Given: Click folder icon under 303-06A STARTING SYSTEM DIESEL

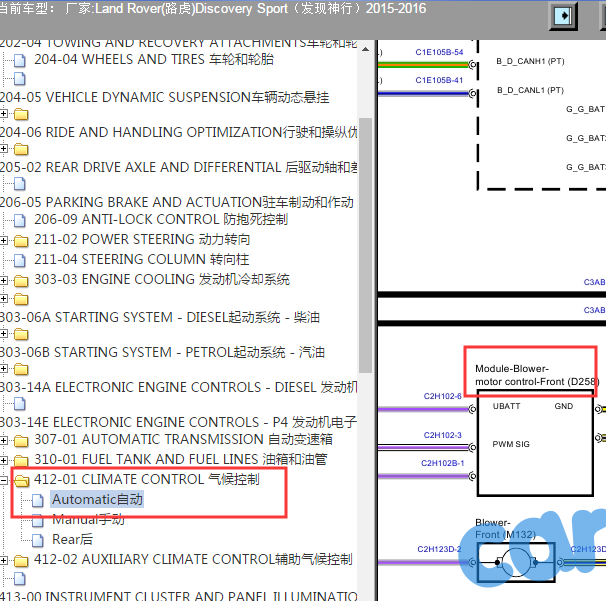Looking at the screenshot, I should pos(21,334).
